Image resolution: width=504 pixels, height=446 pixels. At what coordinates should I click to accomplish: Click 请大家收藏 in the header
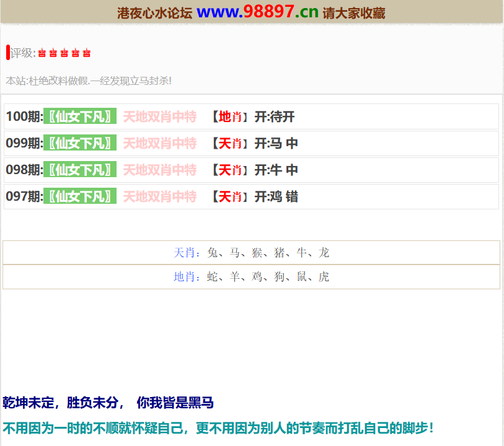point(354,13)
